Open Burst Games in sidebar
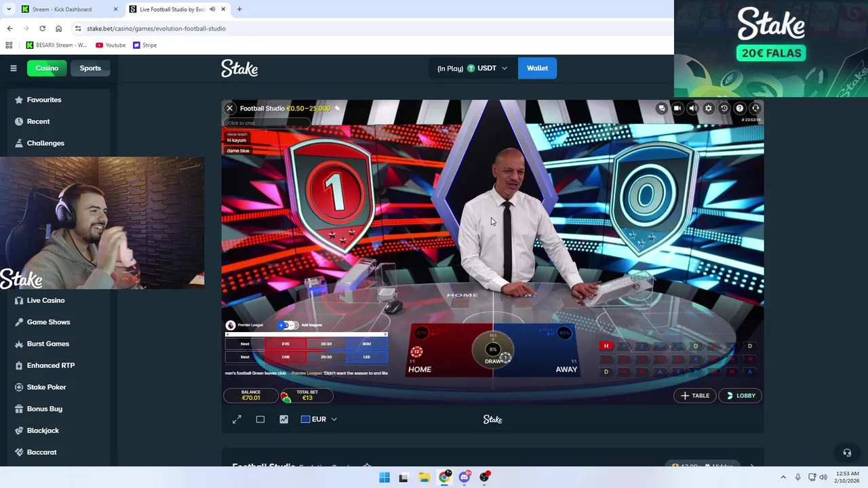 click(x=47, y=344)
